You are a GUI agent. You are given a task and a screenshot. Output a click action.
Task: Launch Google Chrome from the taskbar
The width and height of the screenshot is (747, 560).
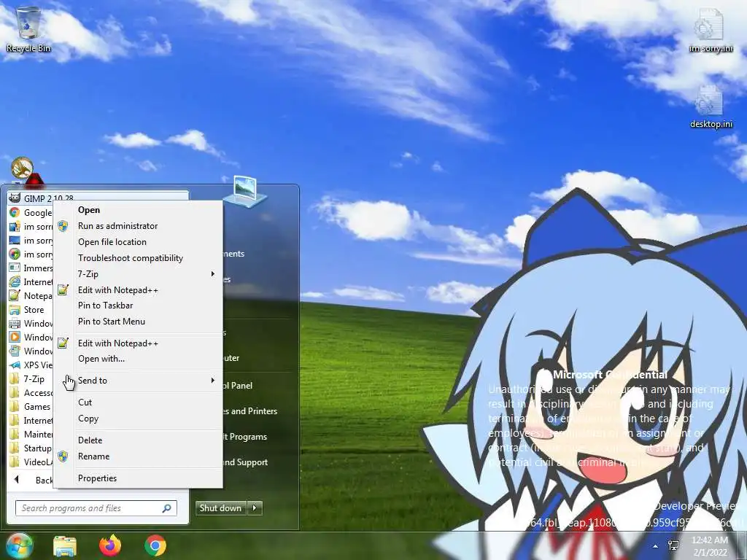155,545
